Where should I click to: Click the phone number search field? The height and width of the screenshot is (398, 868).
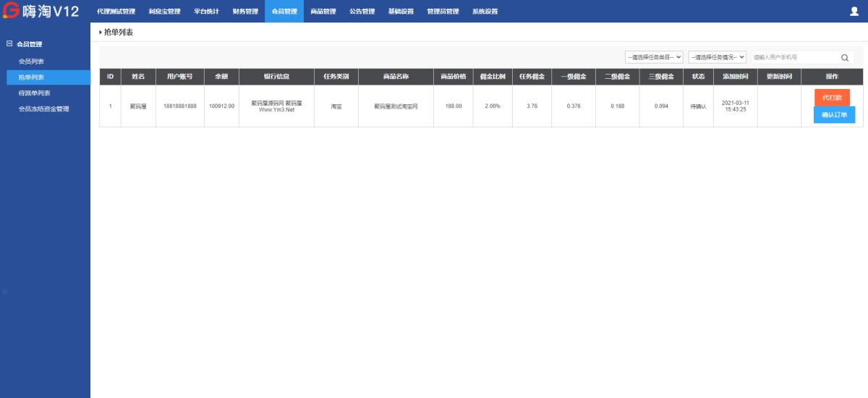pos(794,57)
